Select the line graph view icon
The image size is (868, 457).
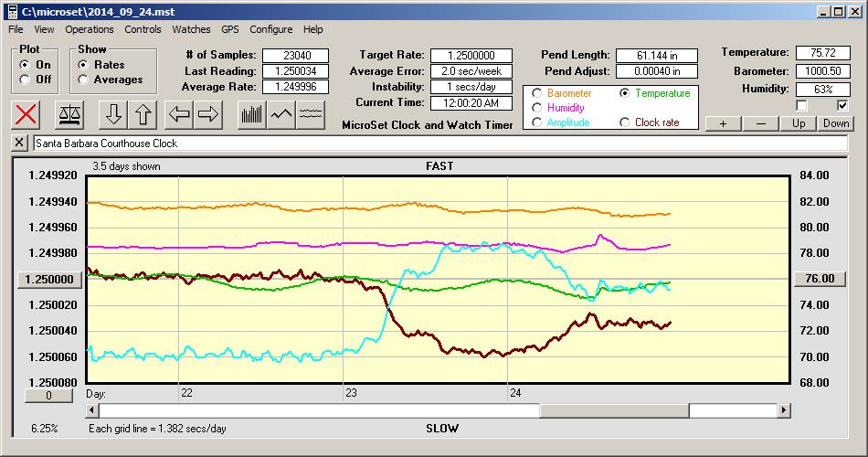(x=281, y=114)
